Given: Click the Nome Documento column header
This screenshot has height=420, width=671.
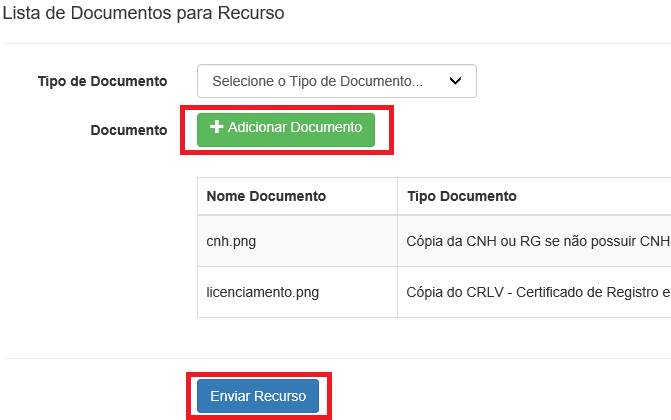Looking at the screenshot, I should [x=297, y=196].
